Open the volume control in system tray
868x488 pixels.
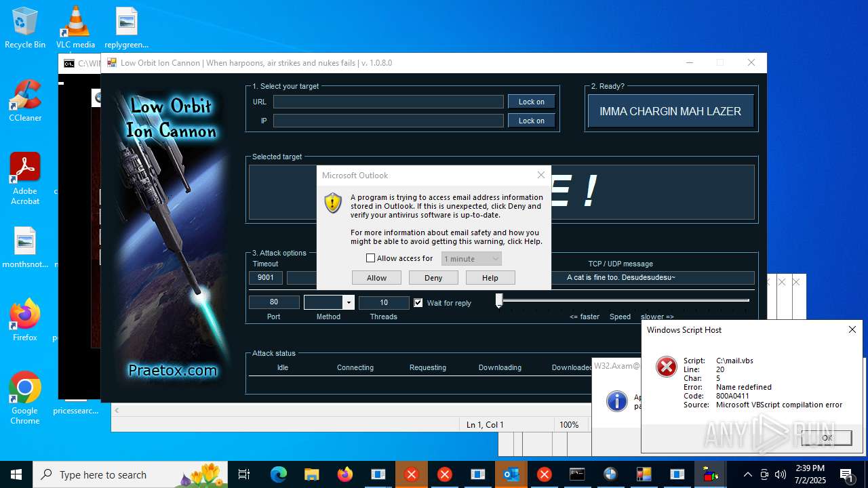point(781,474)
